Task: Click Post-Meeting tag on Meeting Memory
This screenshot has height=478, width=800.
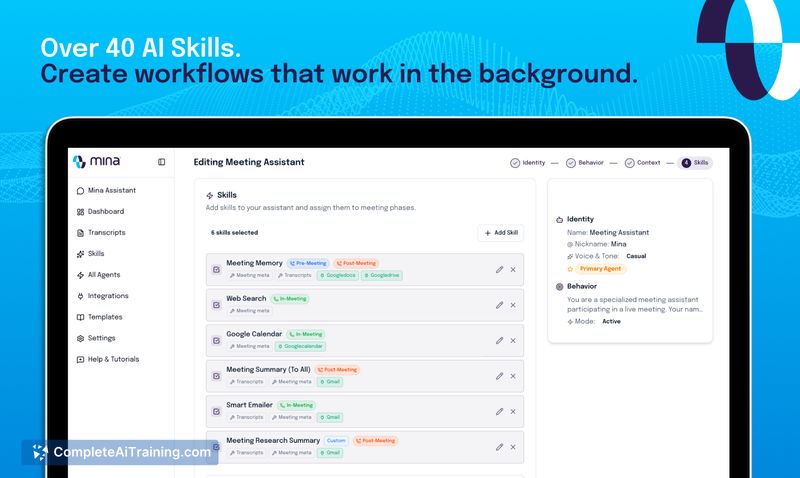Action: coord(356,263)
